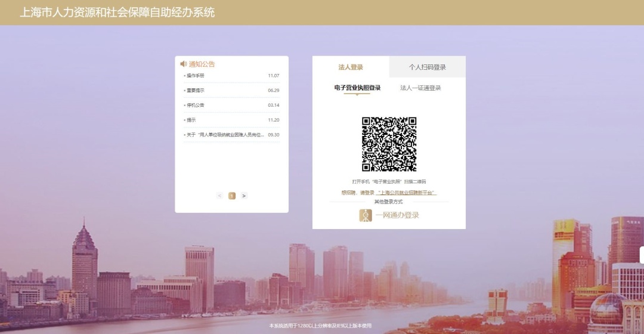Select 法人一证通登录 login method
This screenshot has height=334, width=644.
point(420,88)
